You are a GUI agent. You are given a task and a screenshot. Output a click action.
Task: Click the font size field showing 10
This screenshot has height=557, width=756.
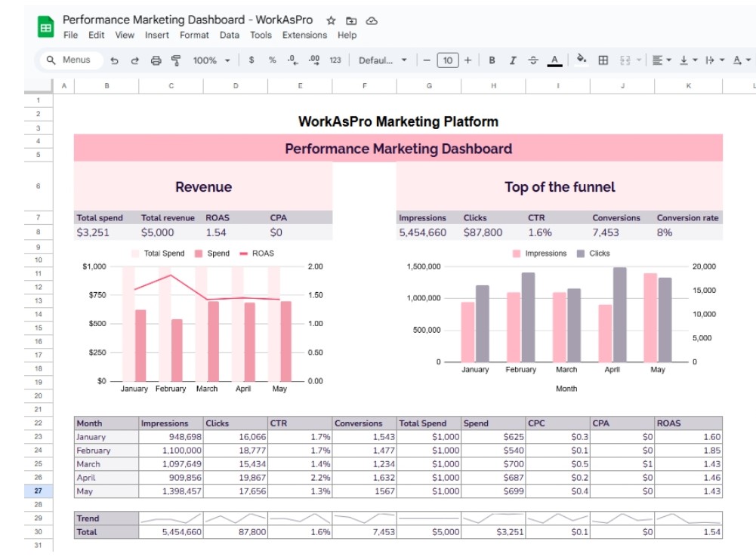point(447,60)
